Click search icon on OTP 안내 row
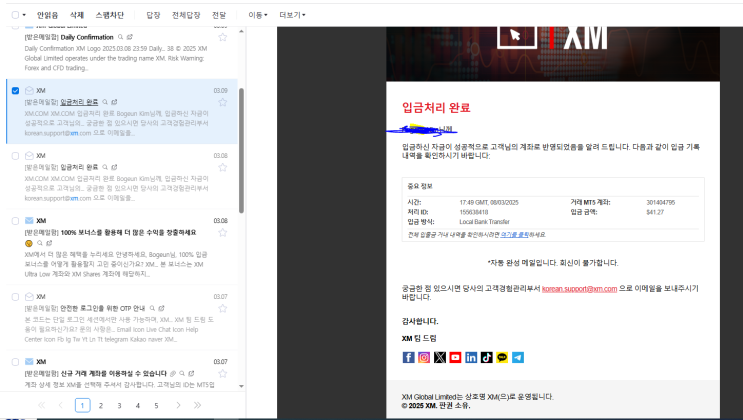 (x=152, y=308)
